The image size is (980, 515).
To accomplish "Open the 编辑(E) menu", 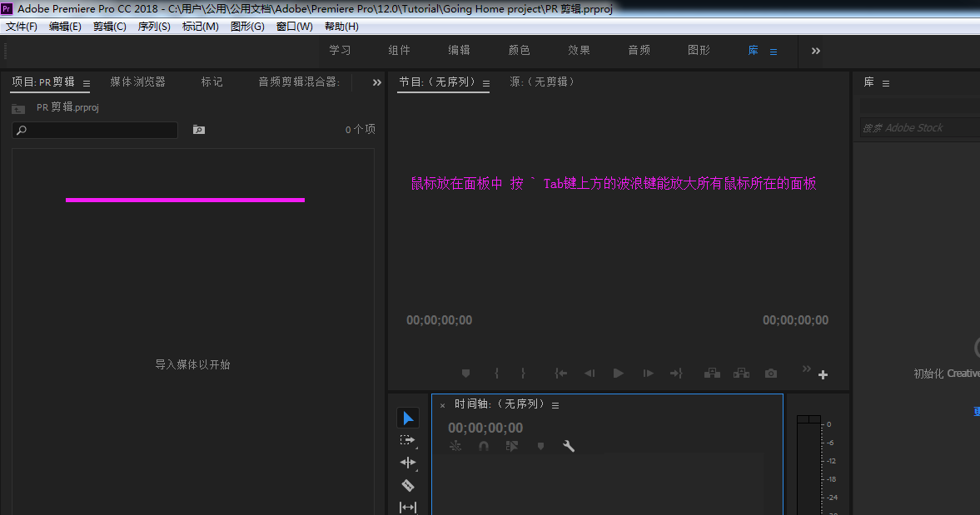I will (x=65, y=27).
